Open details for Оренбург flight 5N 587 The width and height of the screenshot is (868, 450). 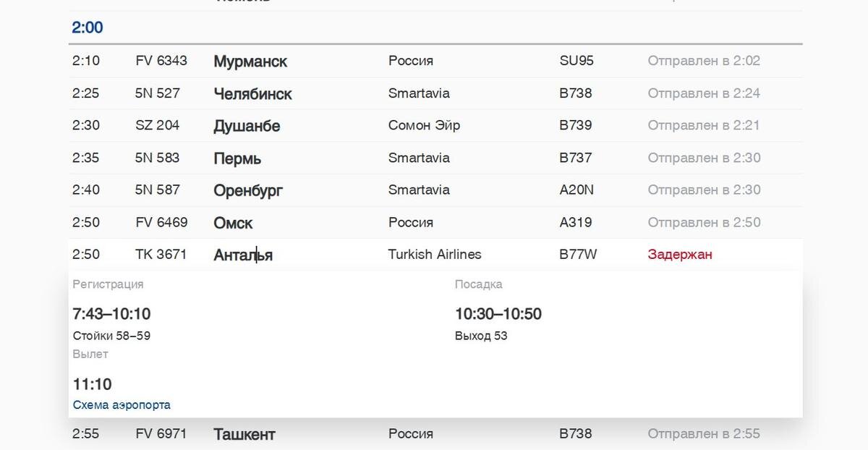[x=248, y=190]
